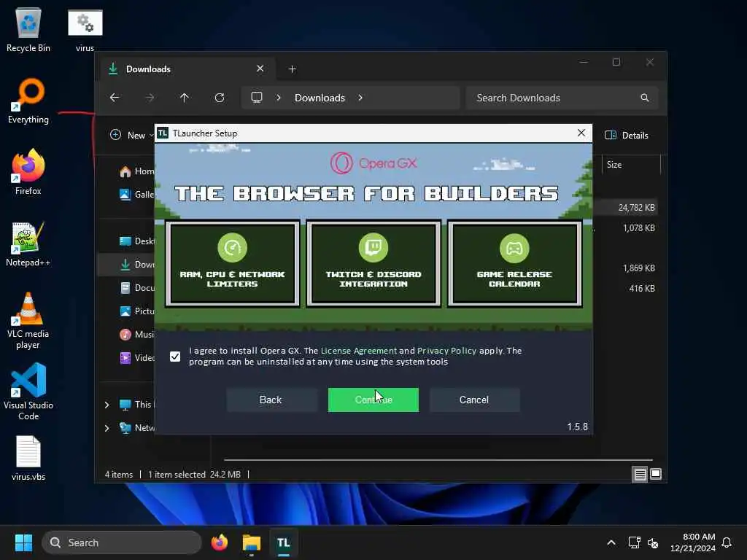Open Gallery in the Explorer sidebar

pyautogui.click(x=136, y=194)
